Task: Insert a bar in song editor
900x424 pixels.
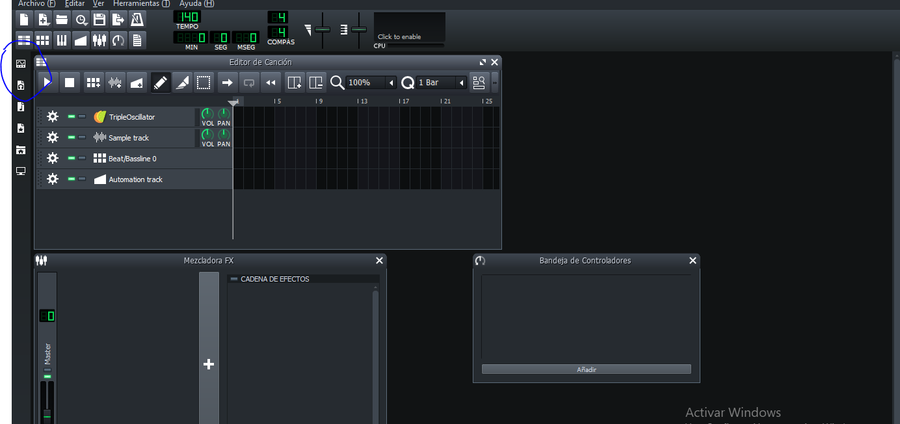Action: (294, 83)
